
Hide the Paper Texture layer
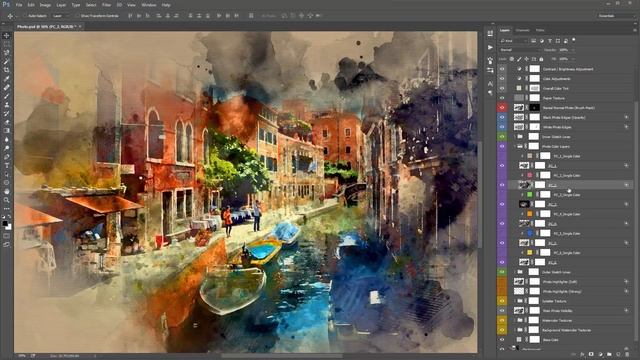[502, 98]
